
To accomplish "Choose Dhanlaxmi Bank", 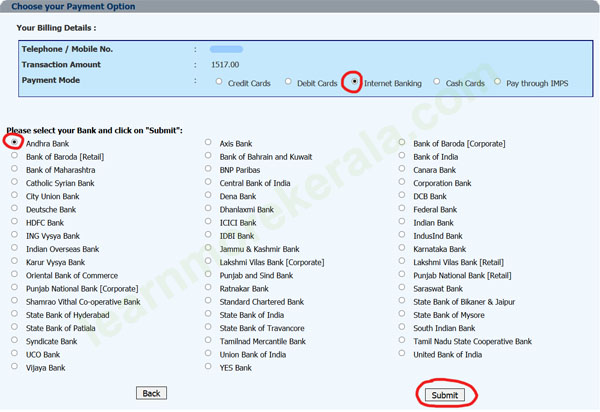I will [208, 208].
